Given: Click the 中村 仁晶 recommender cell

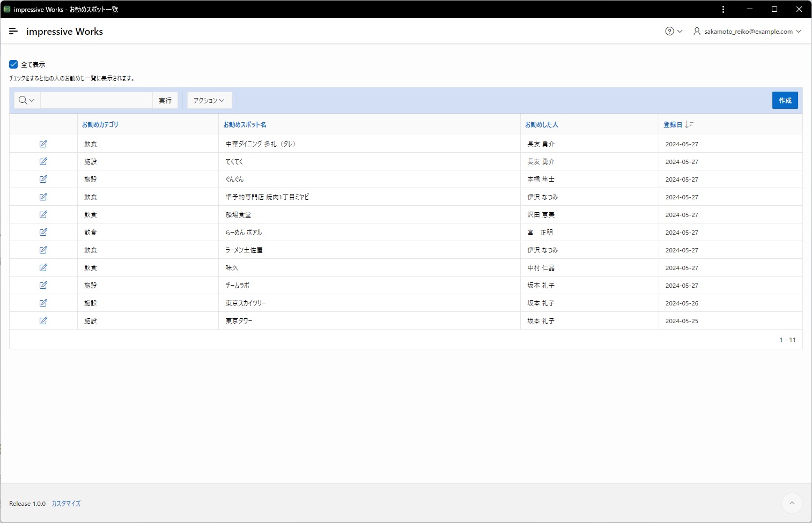Looking at the screenshot, I should pyautogui.click(x=589, y=267).
